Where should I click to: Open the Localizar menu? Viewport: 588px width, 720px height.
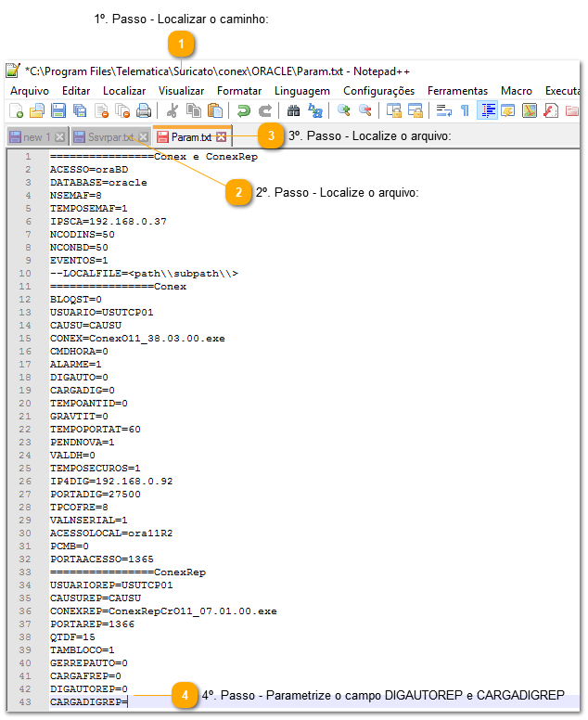[x=124, y=91]
